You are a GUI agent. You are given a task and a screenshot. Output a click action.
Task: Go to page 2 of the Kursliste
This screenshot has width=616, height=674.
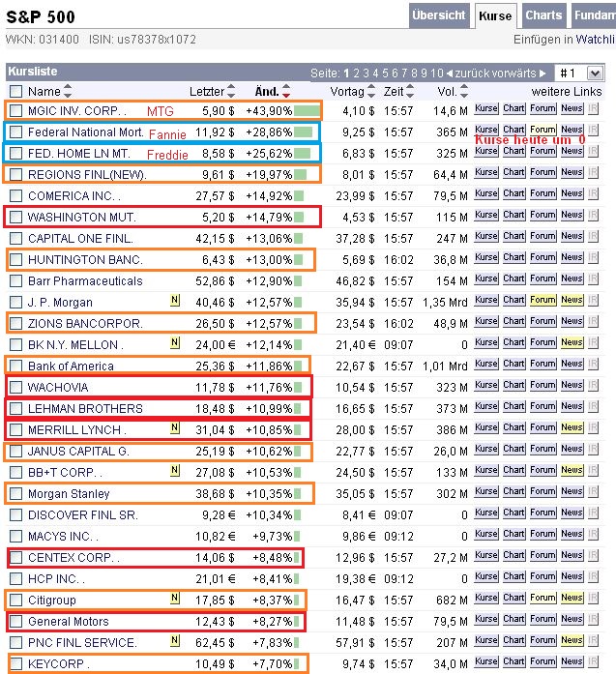[357, 73]
